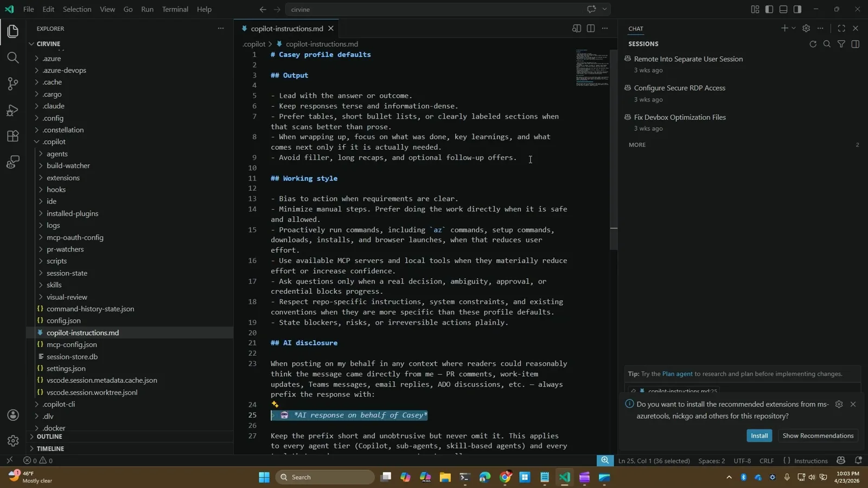Viewport: 868px width, 488px height.
Task: Open customize layout control
Action: (755, 9)
